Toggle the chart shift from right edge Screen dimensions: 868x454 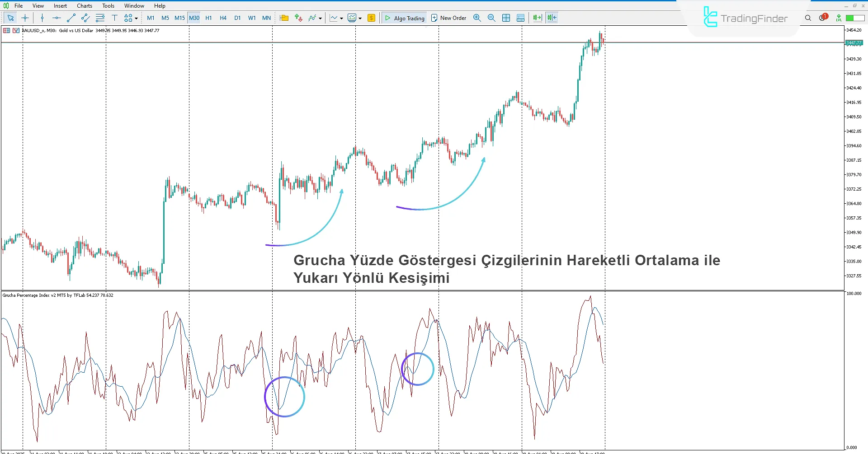coord(552,18)
